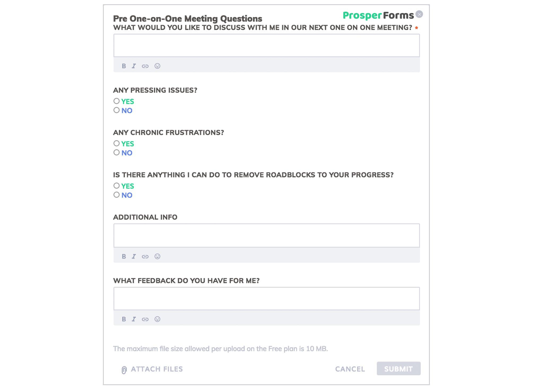Image resolution: width=533 pixels, height=392 pixels.
Task: Click the Attach Files button
Action: (x=152, y=369)
